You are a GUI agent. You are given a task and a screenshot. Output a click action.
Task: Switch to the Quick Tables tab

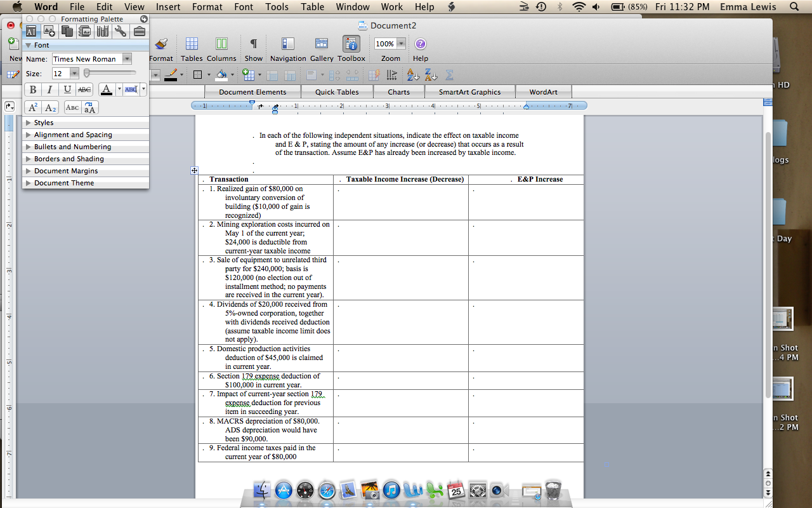coord(337,92)
